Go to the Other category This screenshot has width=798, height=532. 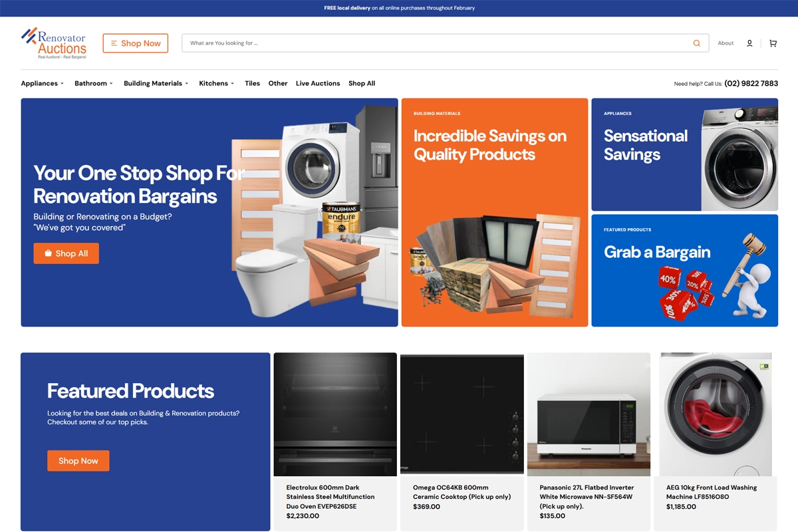278,83
